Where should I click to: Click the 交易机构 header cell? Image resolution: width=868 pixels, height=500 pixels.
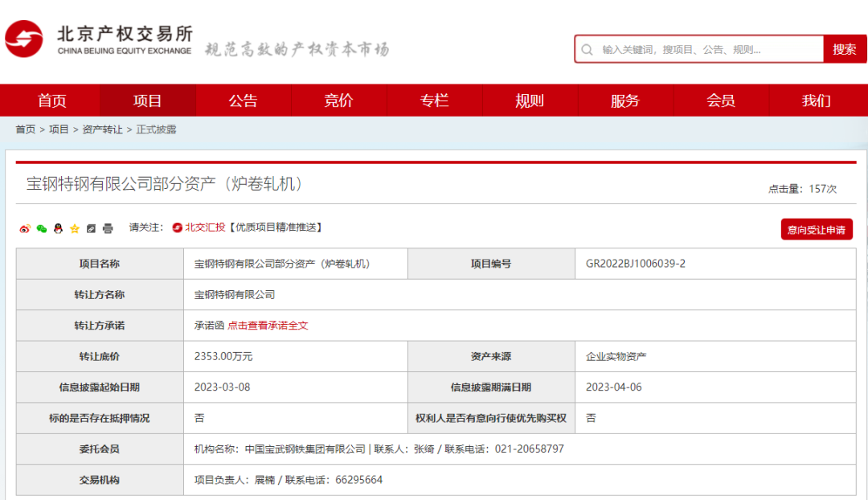[x=100, y=480]
